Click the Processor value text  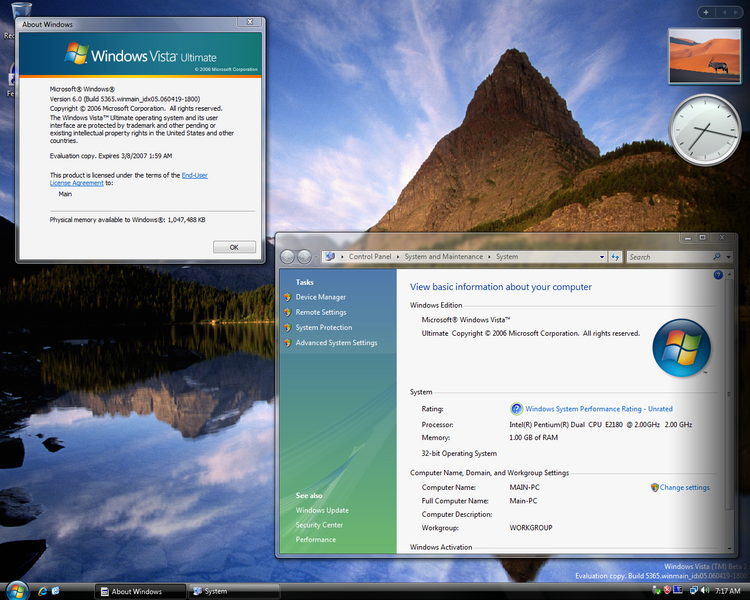(600, 424)
